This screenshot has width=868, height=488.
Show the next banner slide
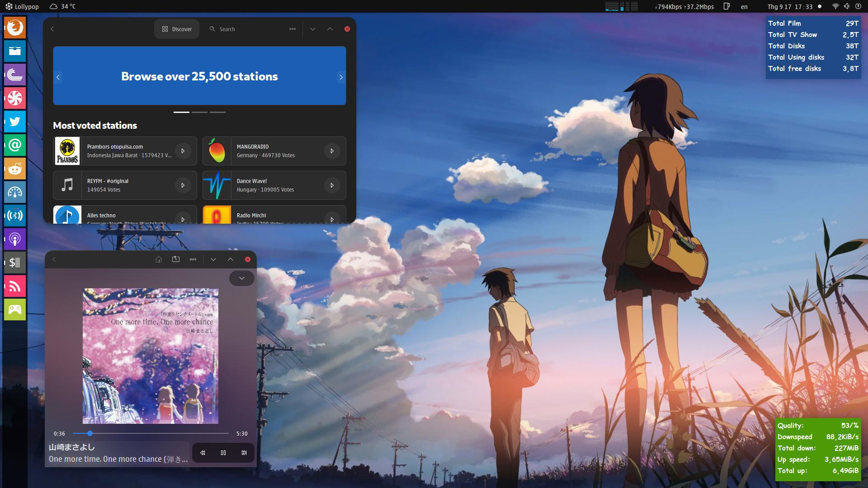coord(341,77)
